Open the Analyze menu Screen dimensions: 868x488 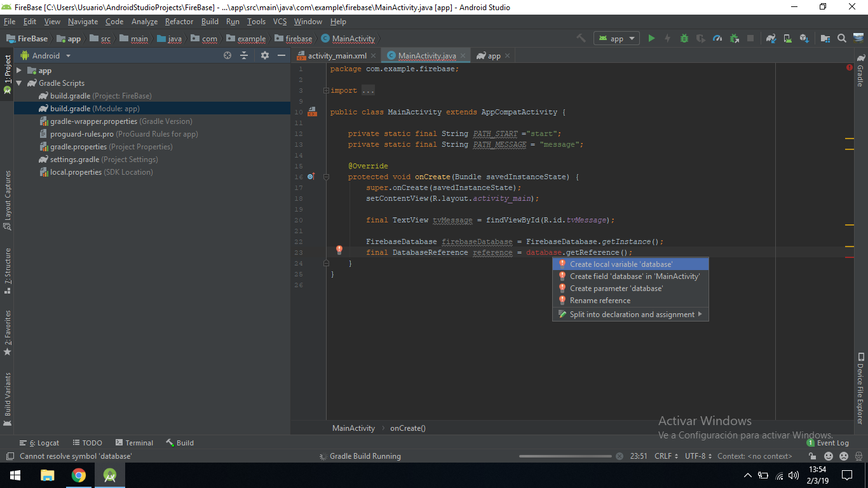144,22
